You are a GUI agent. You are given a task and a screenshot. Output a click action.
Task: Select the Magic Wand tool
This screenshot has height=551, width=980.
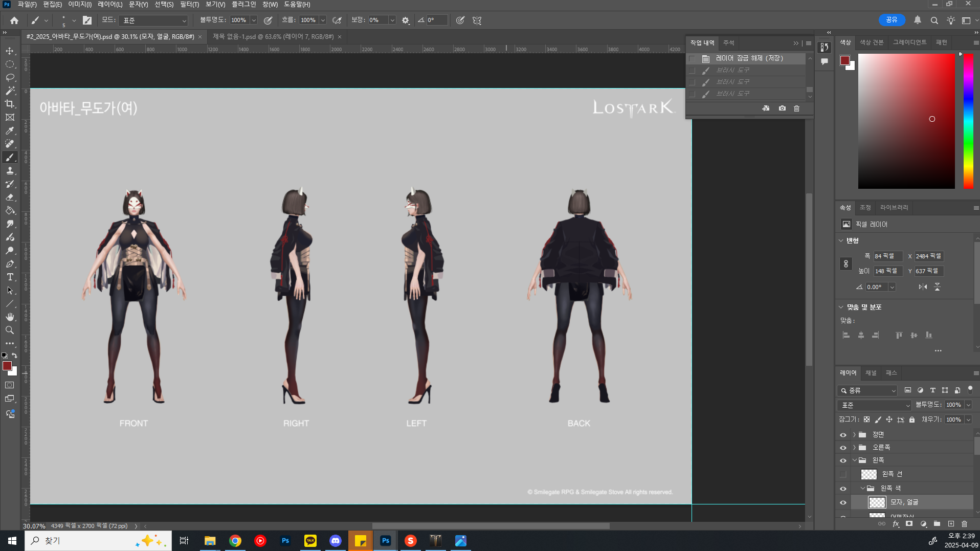pyautogui.click(x=10, y=91)
